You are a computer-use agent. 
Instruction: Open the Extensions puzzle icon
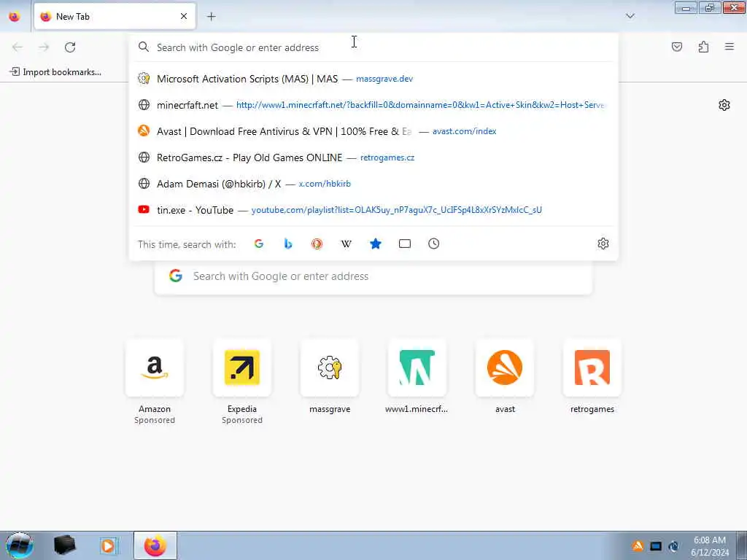pyautogui.click(x=703, y=47)
